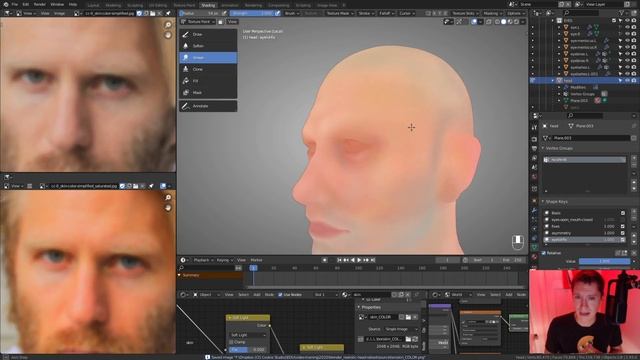
Task: Pan hand icon in the bottom image editor
Action: pyautogui.click(x=168, y=207)
